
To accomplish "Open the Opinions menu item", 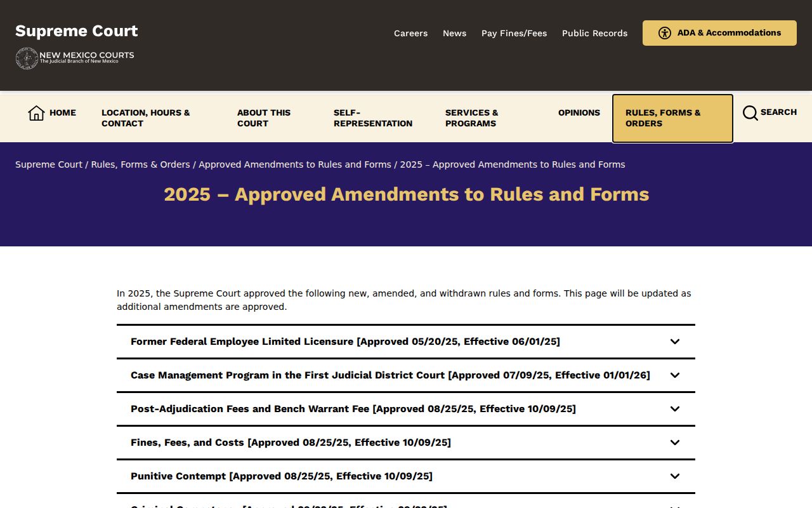I will click(579, 112).
